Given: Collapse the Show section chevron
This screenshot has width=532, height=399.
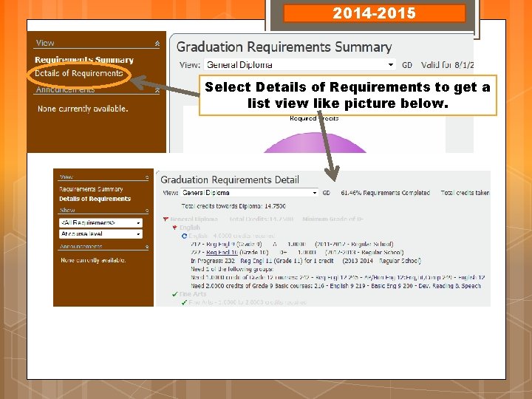Looking at the screenshot, I should coord(147,211).
